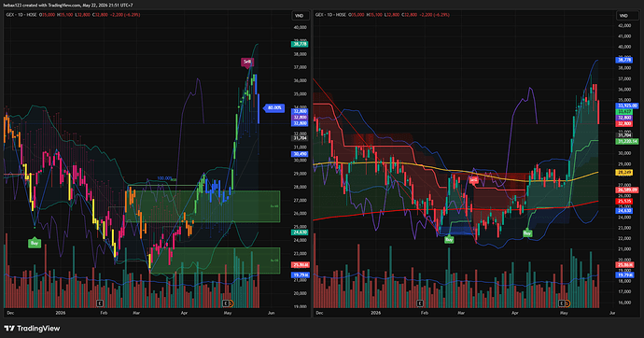Viewport: 644px width, 338px height.
Task: Click the magenta Sell marker in left chart
Action: click(x=246, y=62)
